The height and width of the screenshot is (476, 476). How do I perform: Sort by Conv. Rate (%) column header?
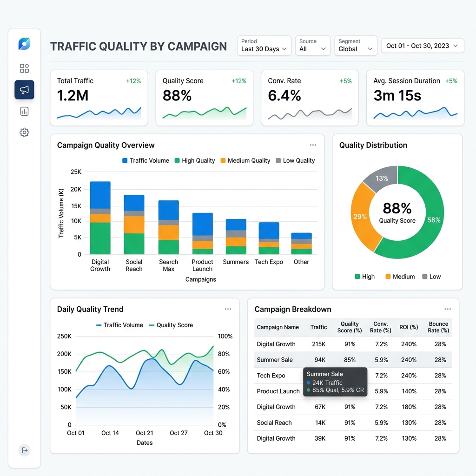coord(381,327)
